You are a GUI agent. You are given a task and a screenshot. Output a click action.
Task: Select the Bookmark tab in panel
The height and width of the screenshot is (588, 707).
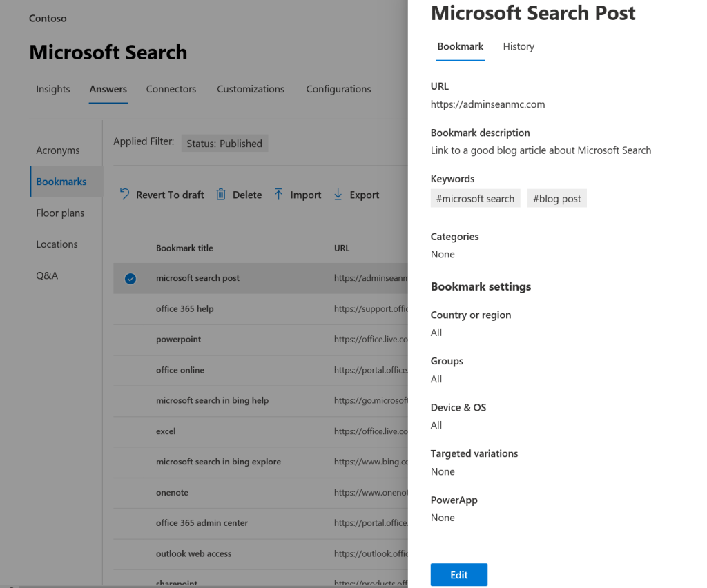coord(461,46)
